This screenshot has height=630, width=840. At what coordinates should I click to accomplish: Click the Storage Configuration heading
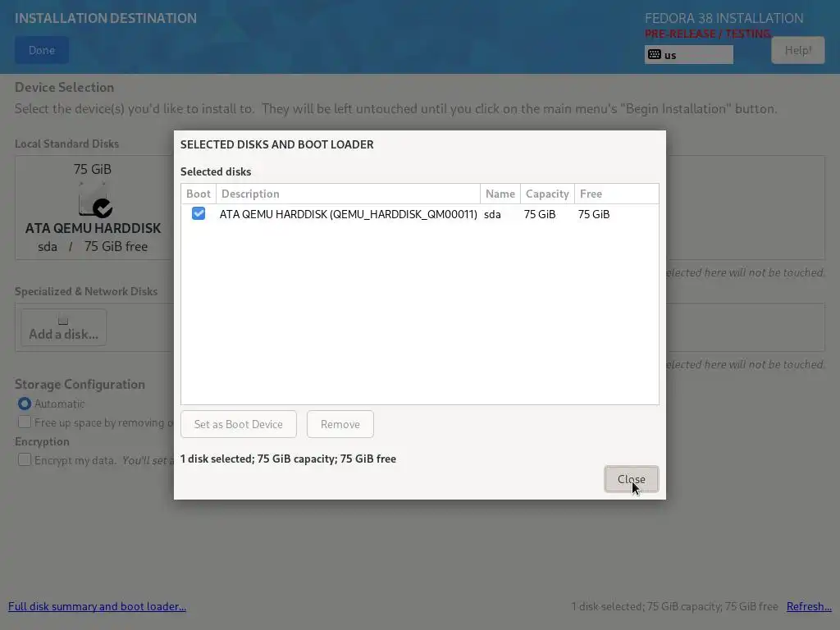tap(80, 384)
